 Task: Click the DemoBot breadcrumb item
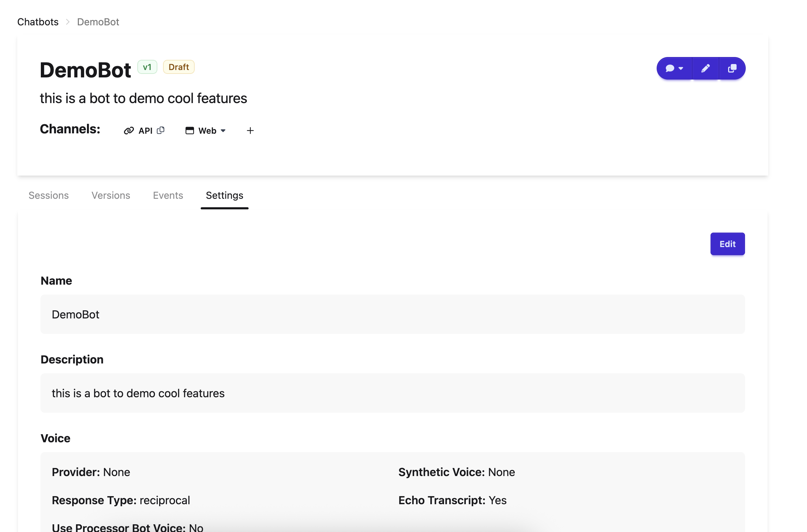98,22
